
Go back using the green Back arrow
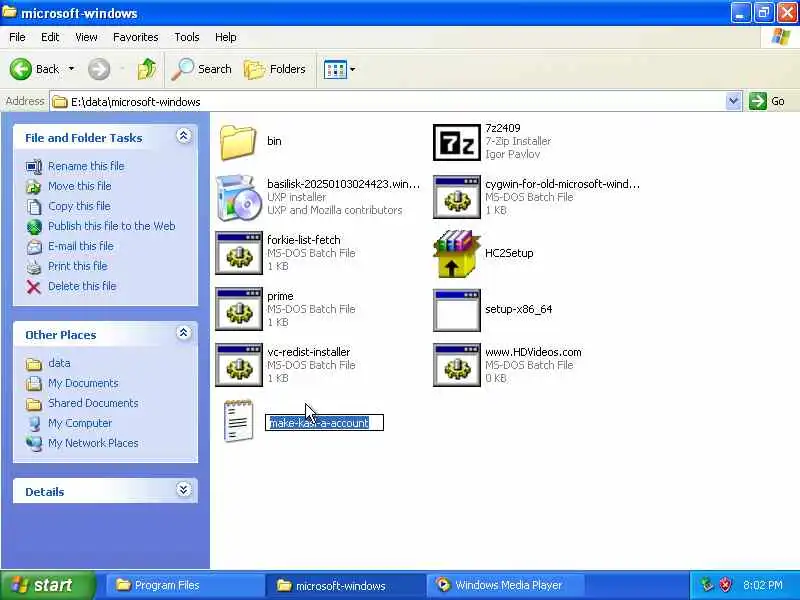pos(21,69)
